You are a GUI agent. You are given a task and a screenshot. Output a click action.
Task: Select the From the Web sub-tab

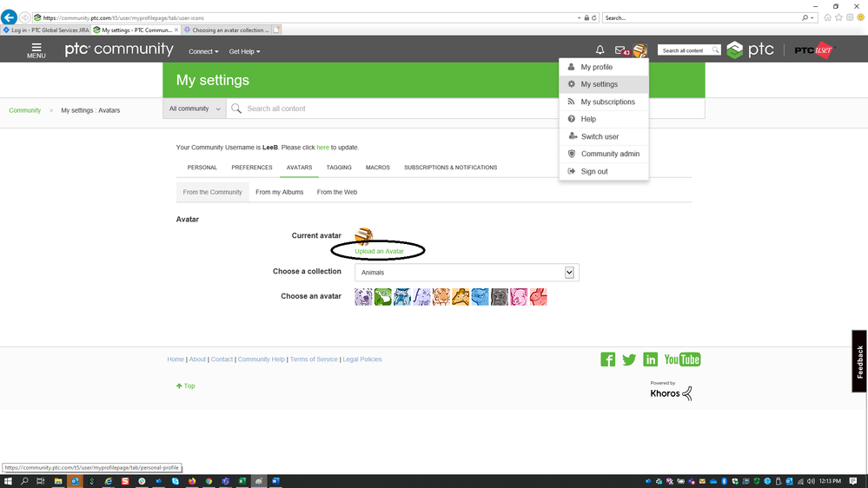(x=336, y=192)
